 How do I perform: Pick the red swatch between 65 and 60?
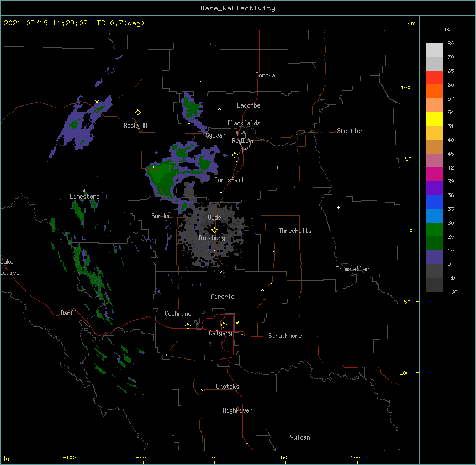[434, 78]
